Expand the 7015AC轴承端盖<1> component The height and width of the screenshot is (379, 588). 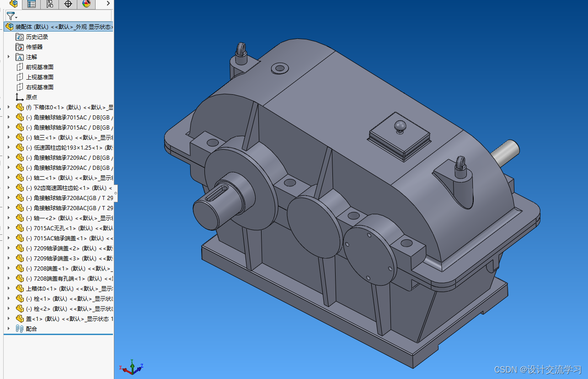pyautogui.click(x=8, y=238)
